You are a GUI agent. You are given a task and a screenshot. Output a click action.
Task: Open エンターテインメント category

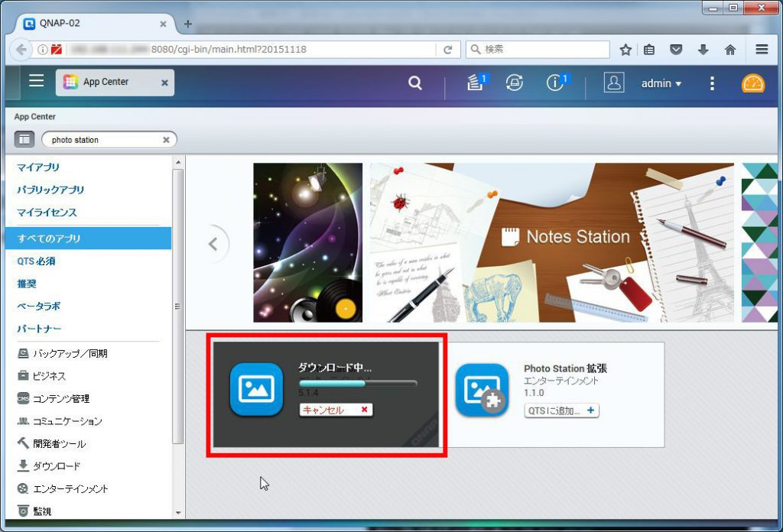63,488
